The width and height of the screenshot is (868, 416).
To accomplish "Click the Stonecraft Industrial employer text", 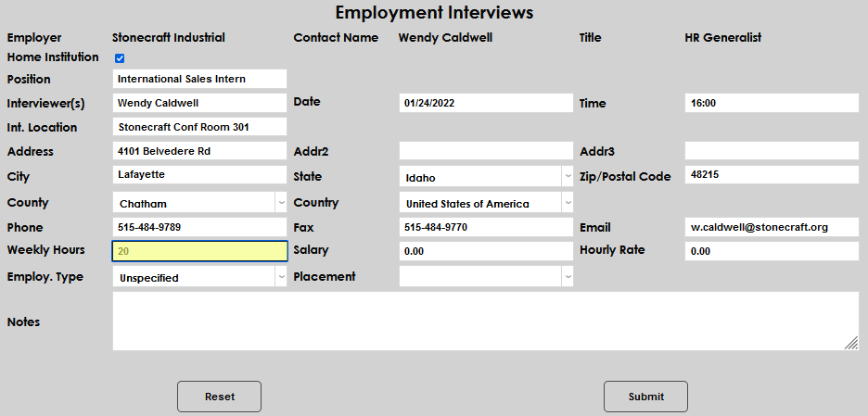I will click(168, 38).
